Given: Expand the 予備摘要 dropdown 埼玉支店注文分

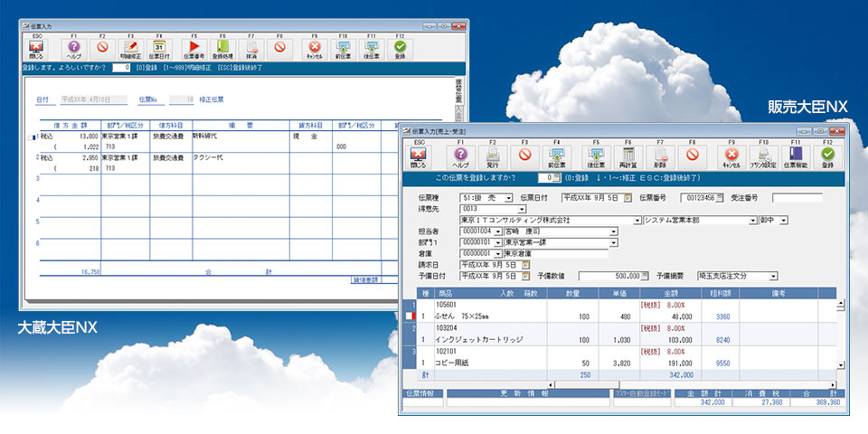Looking at the screenshot, I should (773, 277).
